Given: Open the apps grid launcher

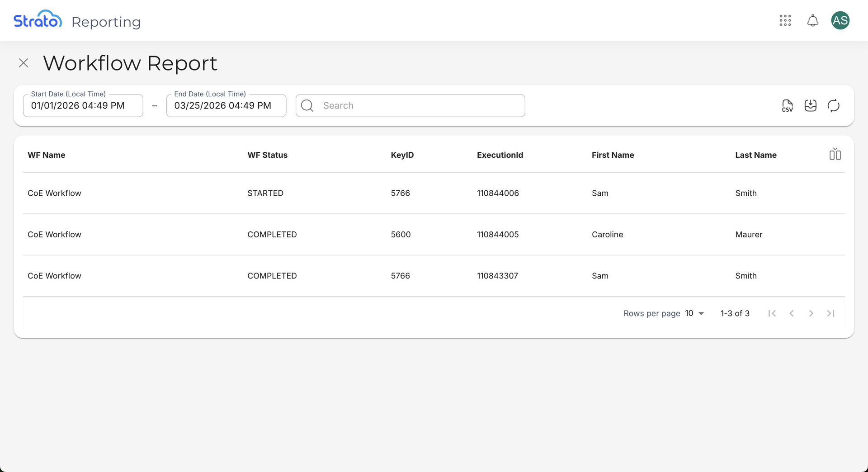Looking at the screenshot, I should 785,20.
